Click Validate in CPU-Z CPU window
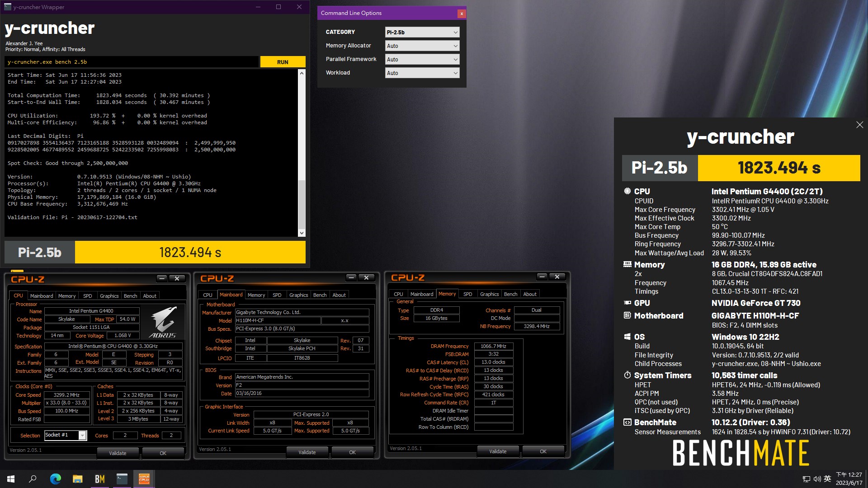Screen dimensions: 868x488 [x=118, y=453]
